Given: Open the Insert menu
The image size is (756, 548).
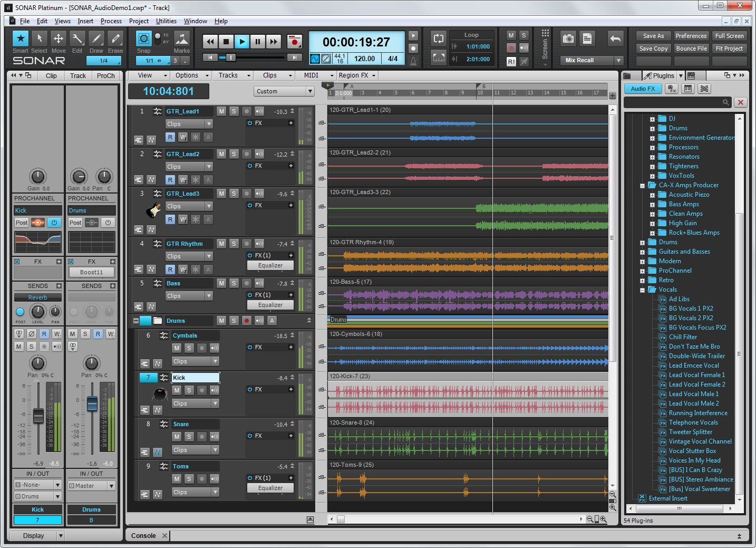Looking at the screenshot, I should pyautogui.click(x=85, y=21).
